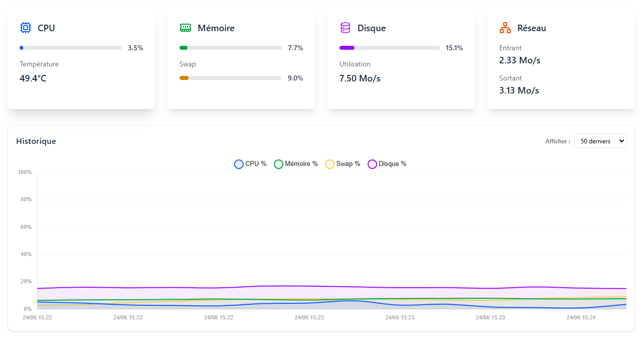Click the CPU chip icon
Viewport: 644px width, 339px height.
point(26,28)
